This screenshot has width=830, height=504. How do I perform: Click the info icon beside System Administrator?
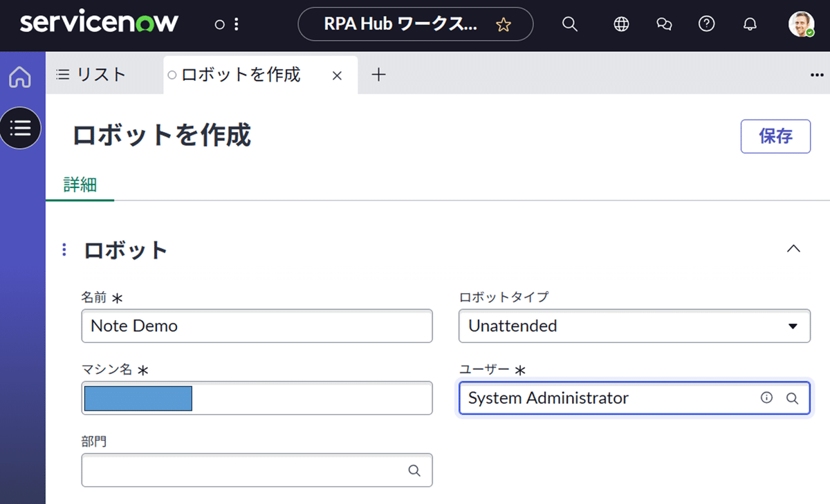click(766, 398)
